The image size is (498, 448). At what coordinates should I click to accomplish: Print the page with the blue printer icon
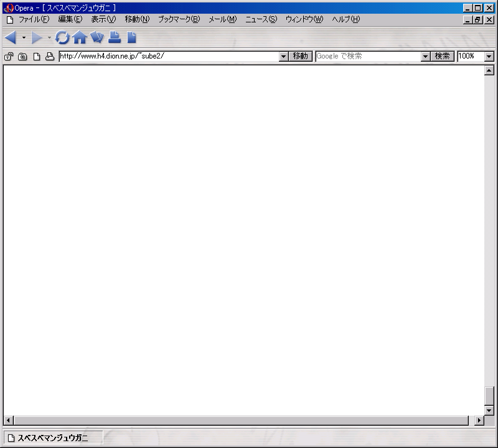click(x=115, y=37)
